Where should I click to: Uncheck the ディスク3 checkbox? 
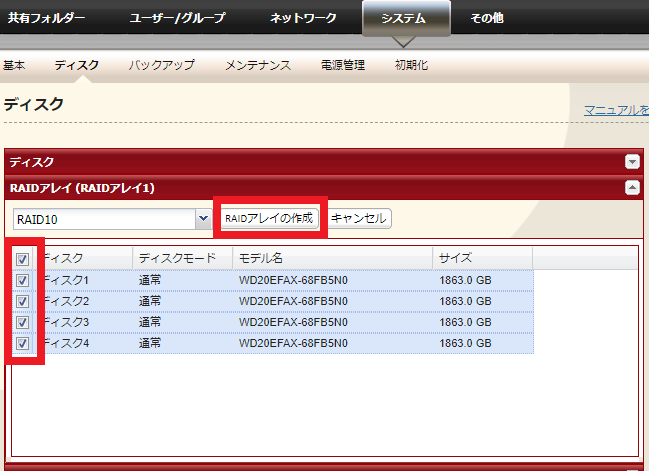(23, 322)
